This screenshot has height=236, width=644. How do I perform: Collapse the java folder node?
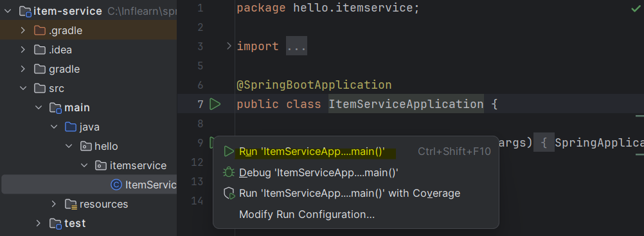54,127
